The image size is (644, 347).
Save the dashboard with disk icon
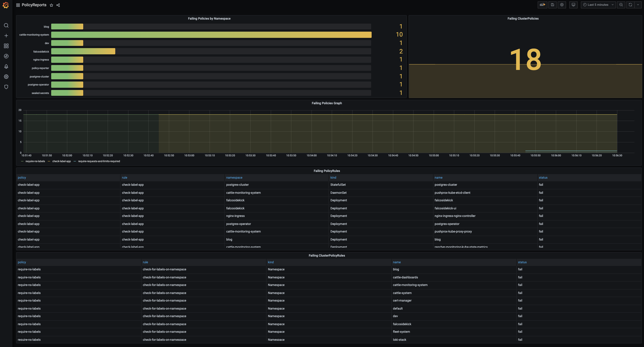(x=553, y=5)
